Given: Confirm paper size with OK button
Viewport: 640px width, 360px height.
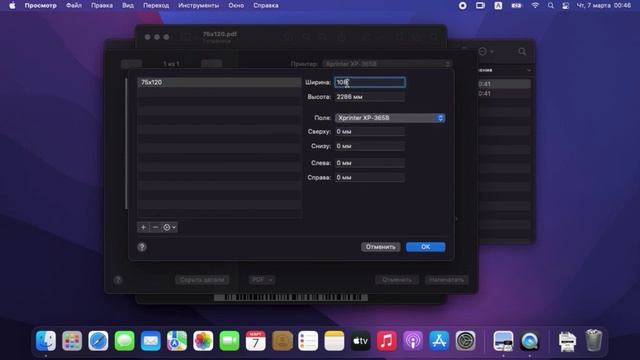Looking at the screenshot, I should (426, 247).
